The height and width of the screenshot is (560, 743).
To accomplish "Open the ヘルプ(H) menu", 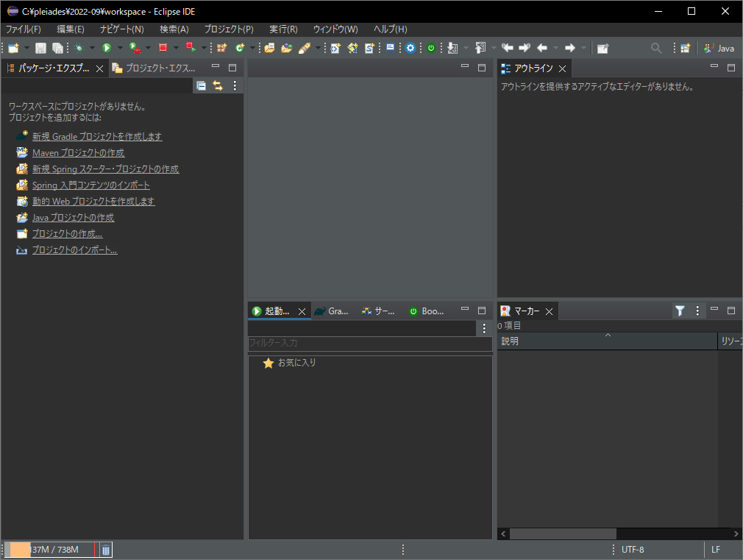I will pyautogui.click(x=391, y=29).
